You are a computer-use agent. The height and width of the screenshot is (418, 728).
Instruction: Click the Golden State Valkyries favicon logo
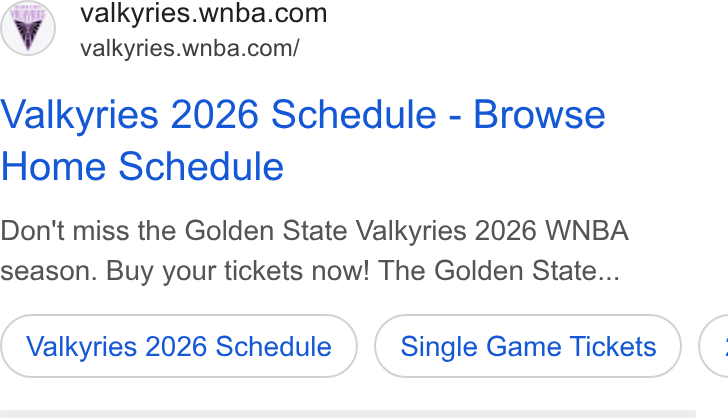(x=28, y=28)
